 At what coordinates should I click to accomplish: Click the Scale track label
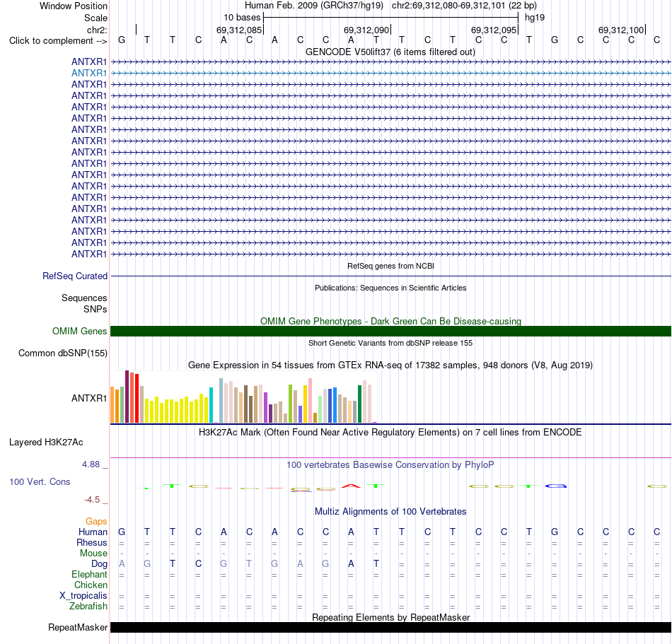tap(95, 18)
